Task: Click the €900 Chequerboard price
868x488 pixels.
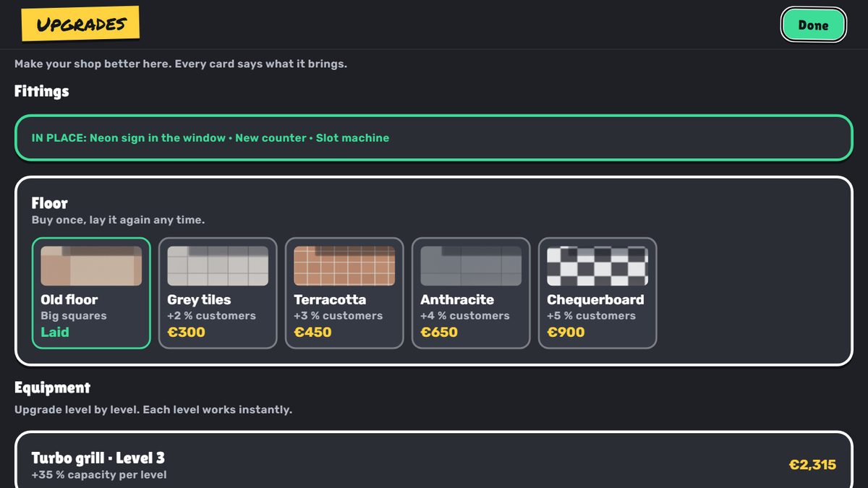Action: coord(566,333)
